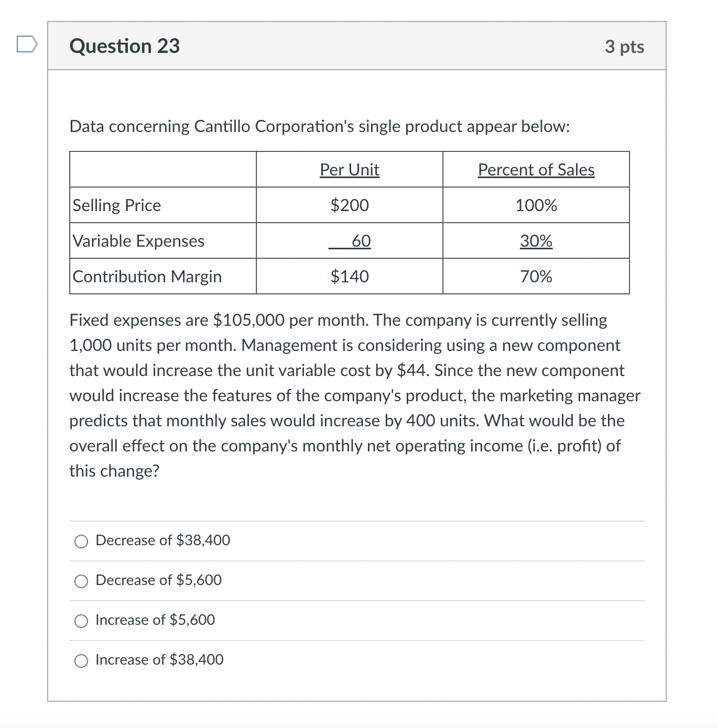The width and height of the screenshot is (718, 728).
Task: Select the radio button for Decrease of $5,600
Action: (x=81, y=581)
